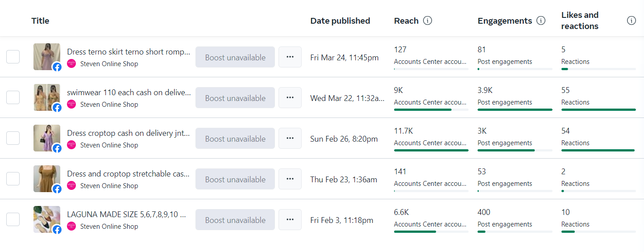Click Boost unavailable button for LAGUNA MADE post
Screen dimensions: 644x252
coord(235,220)
